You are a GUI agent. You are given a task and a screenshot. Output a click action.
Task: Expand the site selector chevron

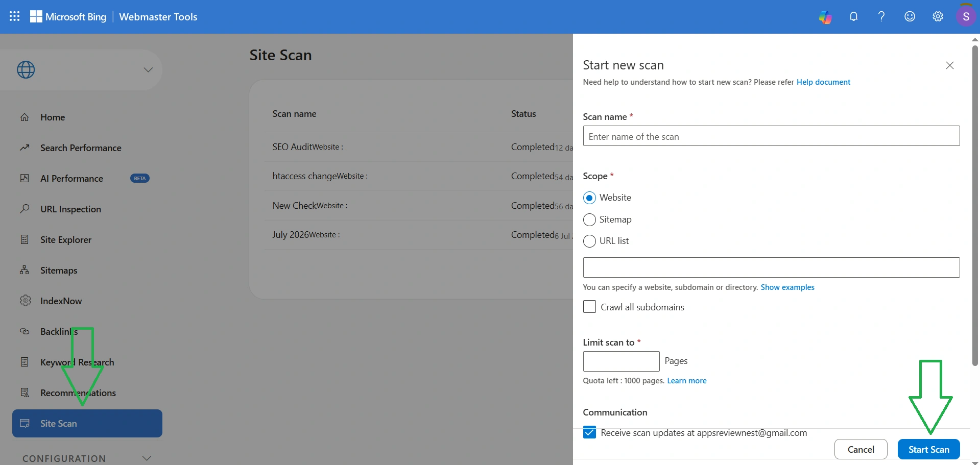[148, 70]
